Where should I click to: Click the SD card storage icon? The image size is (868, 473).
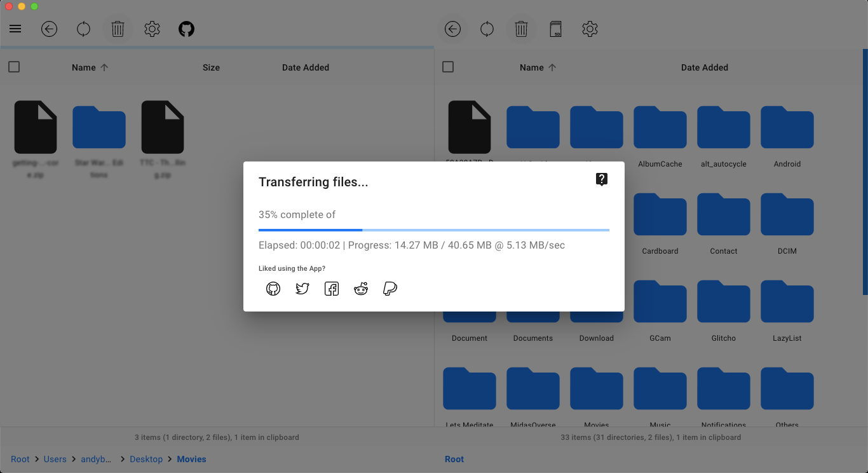555,29
